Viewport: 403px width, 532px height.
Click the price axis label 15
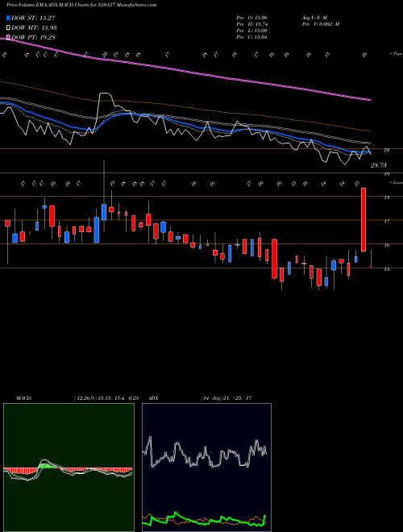[386, 269]
